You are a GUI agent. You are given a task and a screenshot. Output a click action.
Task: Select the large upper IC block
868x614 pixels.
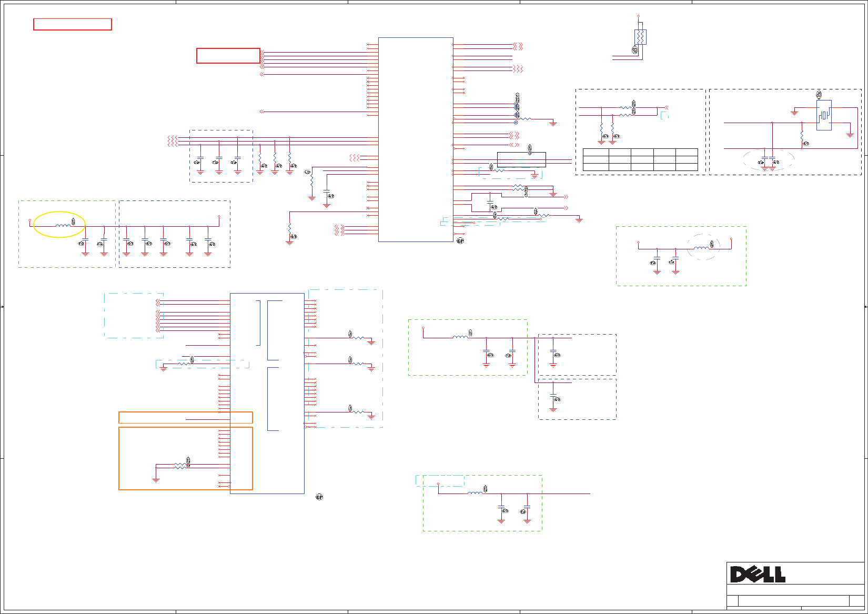tap(416, 139)
